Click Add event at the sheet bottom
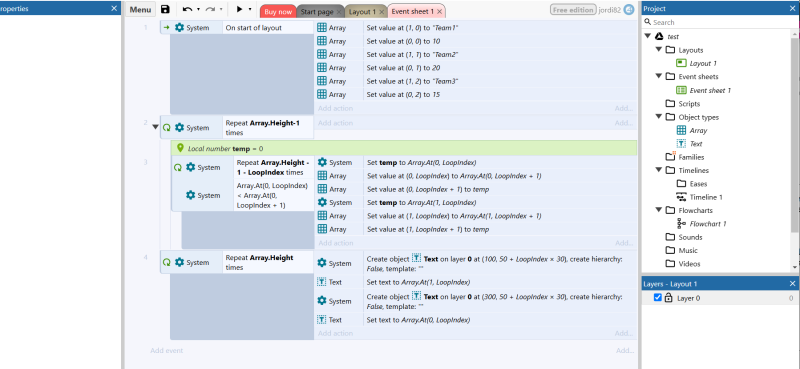The width and height of the screenshot is (800, 369). point(166,351)
